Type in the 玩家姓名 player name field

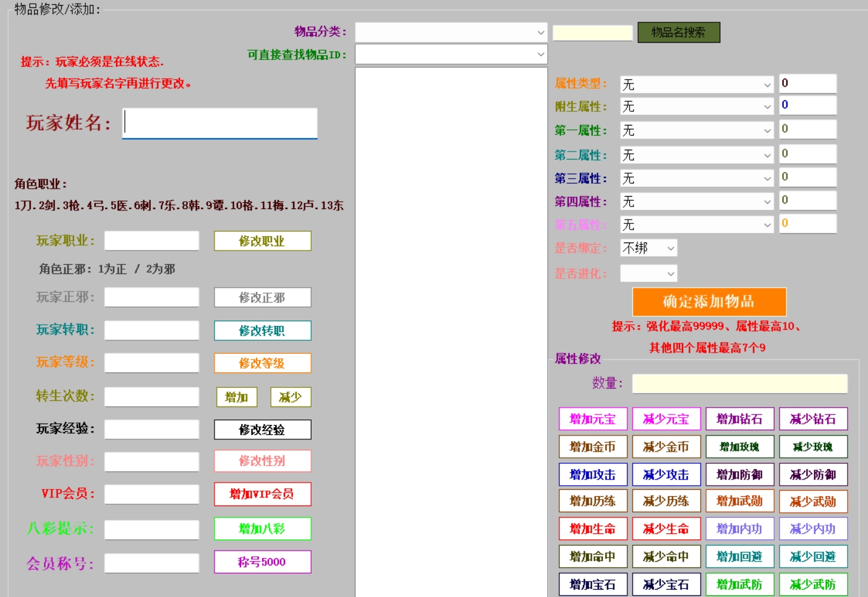[219, 124]
